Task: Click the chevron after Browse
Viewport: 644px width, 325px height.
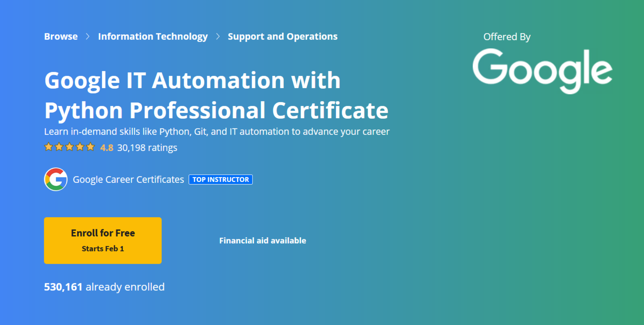Action: click(x=88, y=37)
